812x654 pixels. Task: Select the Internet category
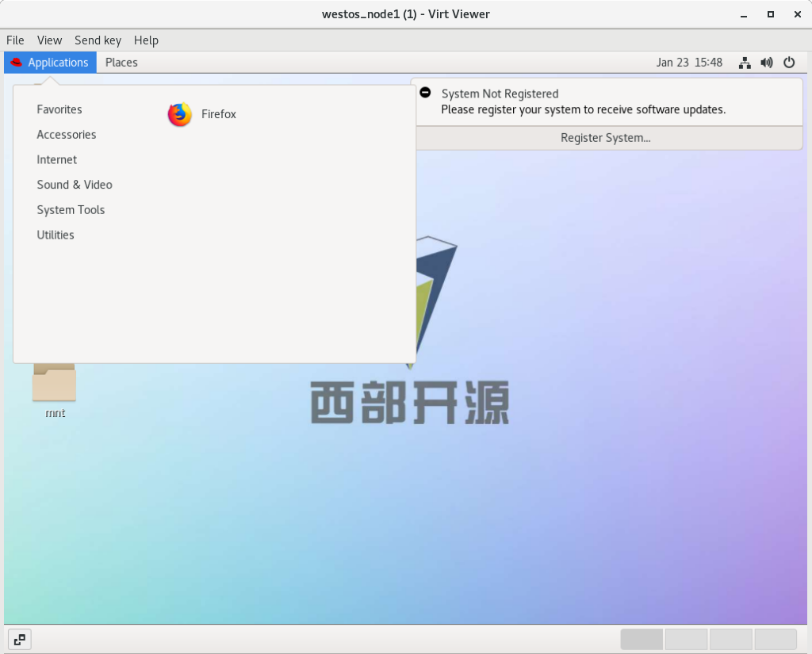(x=56, y=160)
